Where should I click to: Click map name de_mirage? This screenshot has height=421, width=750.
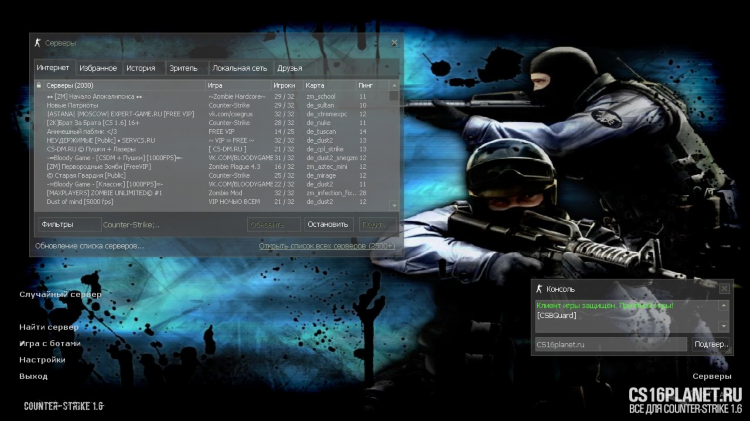[x=321, y=176]
